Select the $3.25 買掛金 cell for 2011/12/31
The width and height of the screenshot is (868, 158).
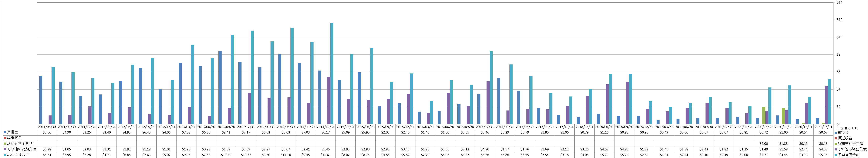pyautogui.click(x=87, y=132)
